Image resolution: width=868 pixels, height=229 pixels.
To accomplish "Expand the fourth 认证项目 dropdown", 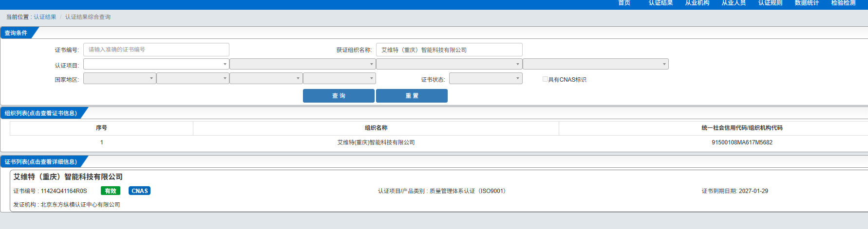I will pos(596,64).
